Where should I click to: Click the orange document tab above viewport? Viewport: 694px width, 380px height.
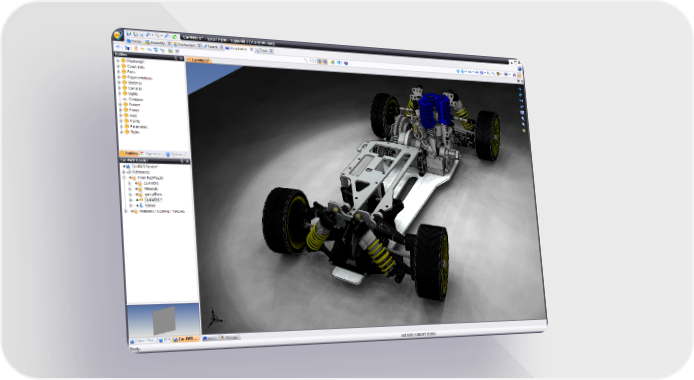click(198, 60)
